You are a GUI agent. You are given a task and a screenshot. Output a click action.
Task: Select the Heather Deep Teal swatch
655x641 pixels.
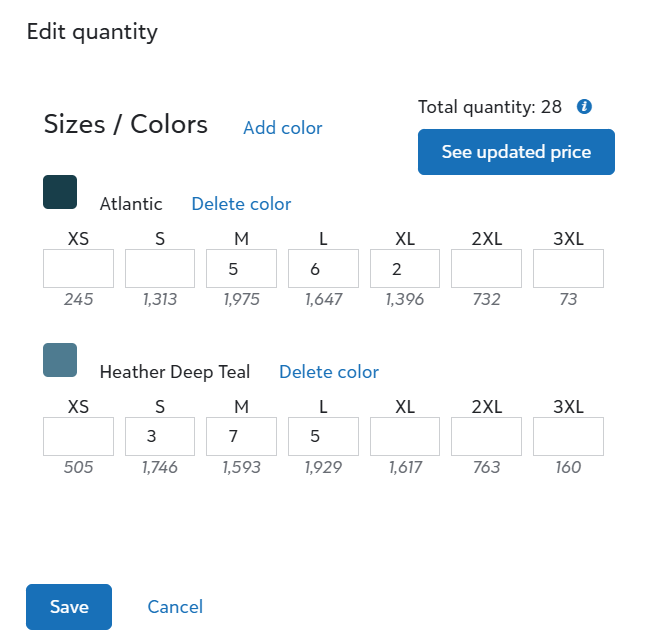tap(60, 360)
